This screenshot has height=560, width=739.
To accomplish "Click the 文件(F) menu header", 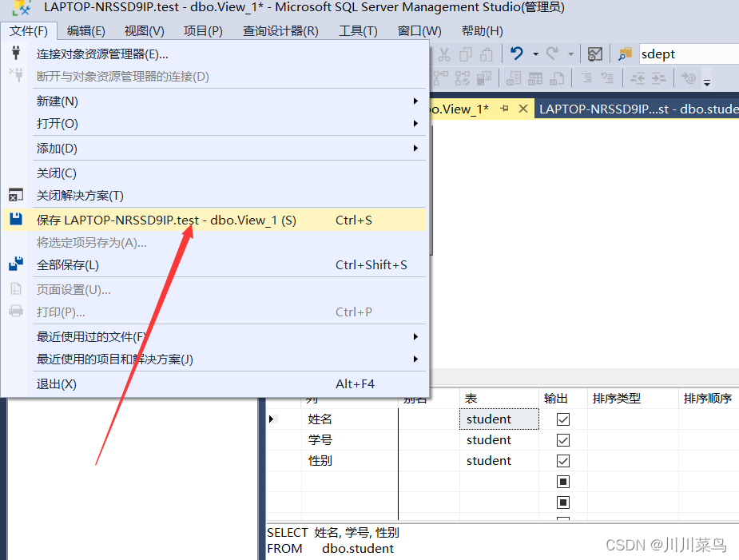I will coord(29,31).
